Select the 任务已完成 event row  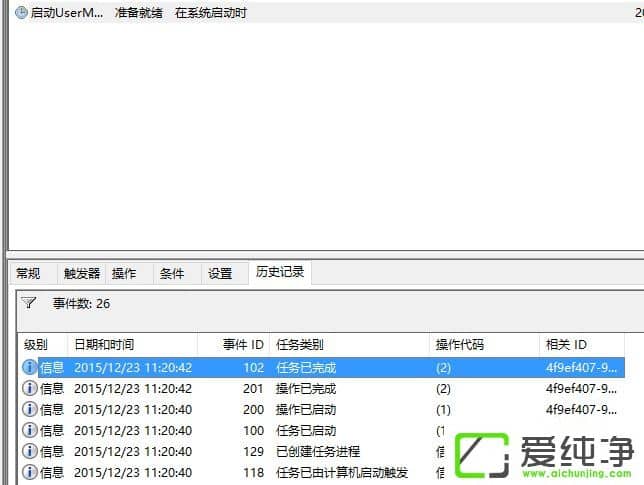323,367
